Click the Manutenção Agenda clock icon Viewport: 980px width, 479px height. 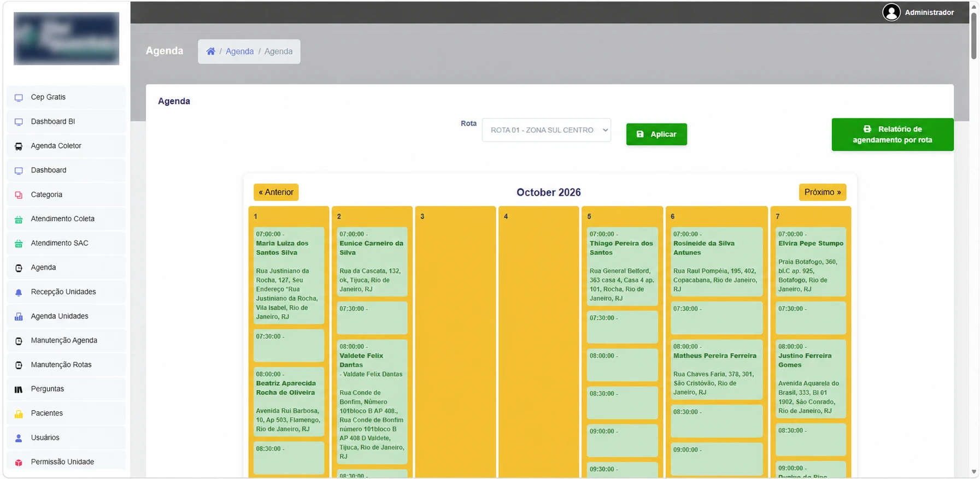coord(19,341)
